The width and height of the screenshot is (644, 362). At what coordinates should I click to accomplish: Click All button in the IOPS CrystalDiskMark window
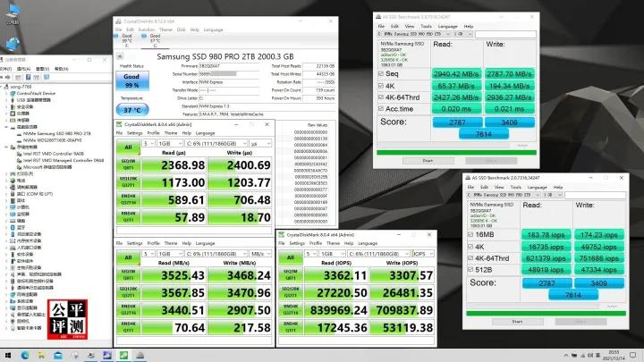[x=291, y=257]
